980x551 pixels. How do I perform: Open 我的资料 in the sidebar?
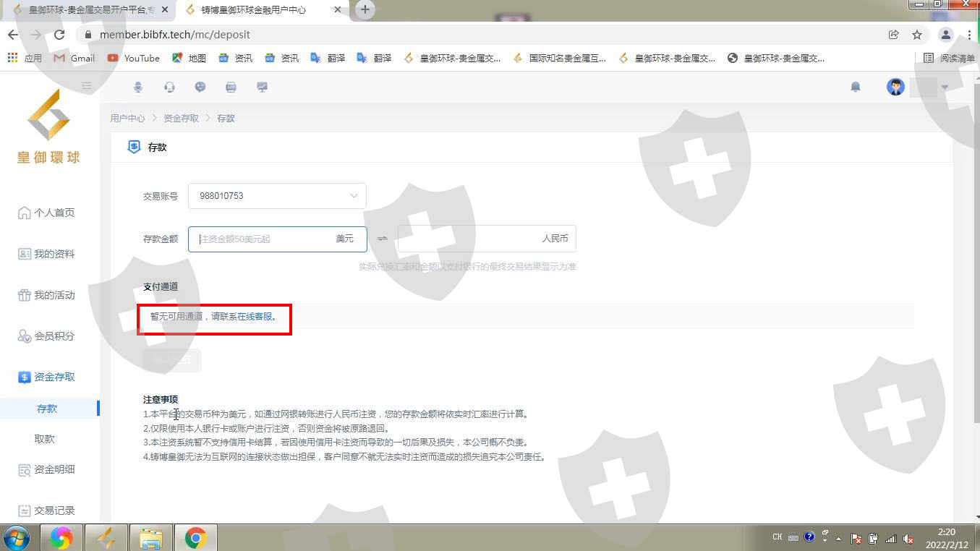tap(47, 254)
